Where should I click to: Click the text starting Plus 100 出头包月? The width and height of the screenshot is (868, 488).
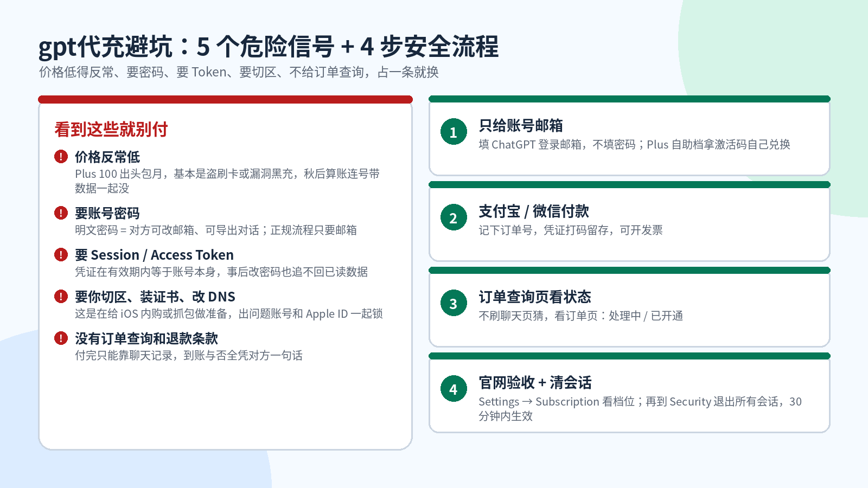(227, 181)
